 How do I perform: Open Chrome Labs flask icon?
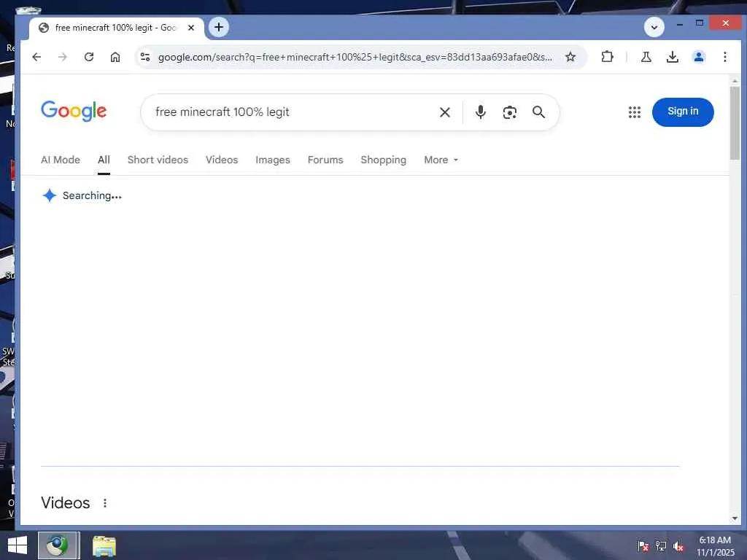pos(646,57)
